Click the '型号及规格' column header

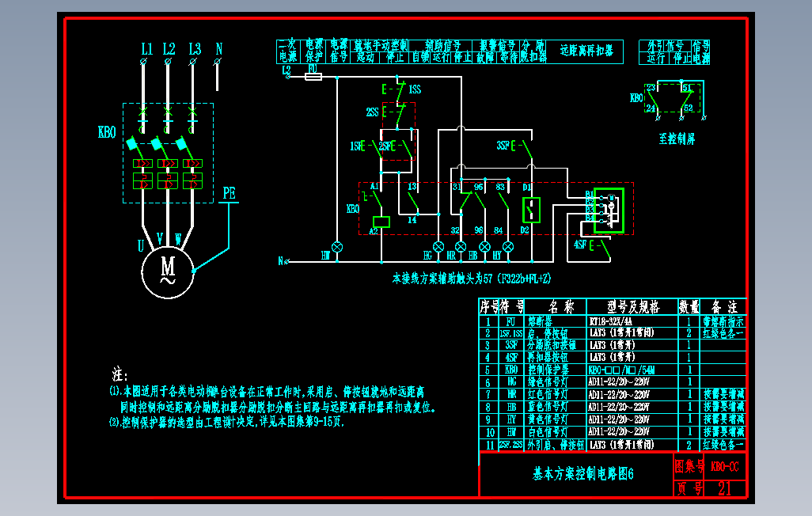[633, 307]
